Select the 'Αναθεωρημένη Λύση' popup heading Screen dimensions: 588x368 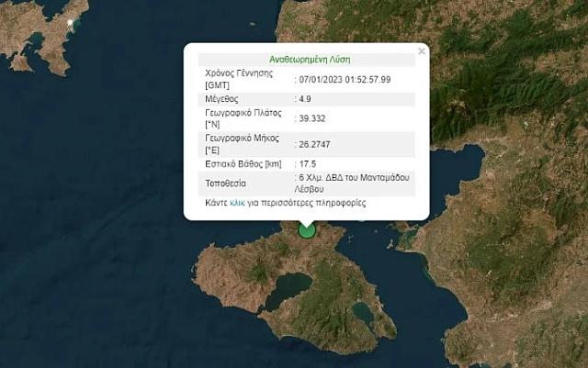[x=310, y=60]
